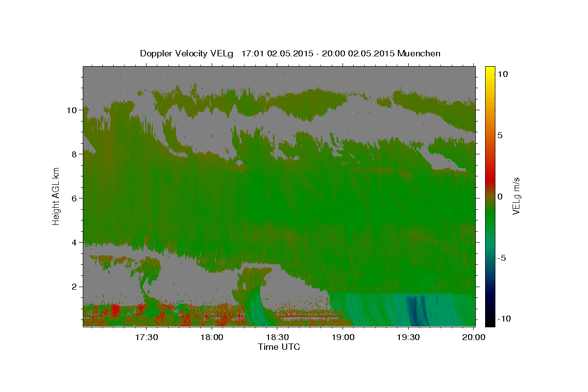The image size is (588, 392).
Task: Click the height axis label '8'
Action: (x=74, y=154)
